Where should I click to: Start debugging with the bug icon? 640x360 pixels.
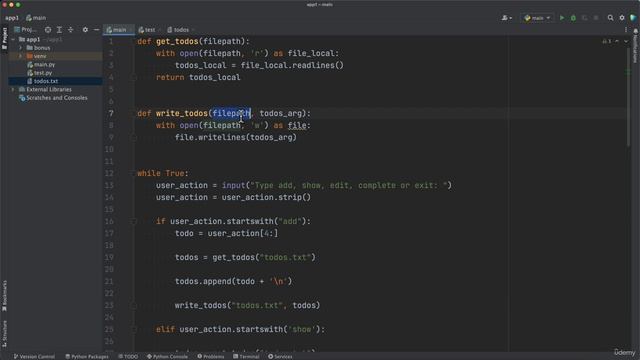coord(573,18)
